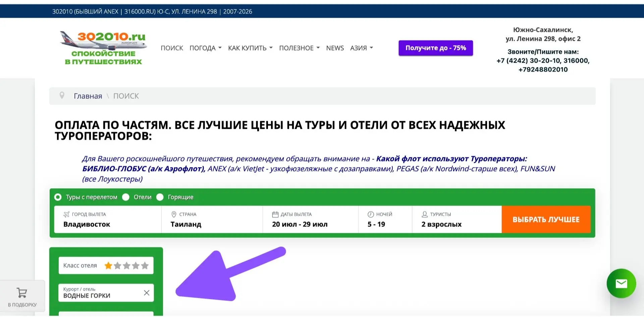Click the БИБЛИО-ГЛОБУС (а/к Аэрофлот) link
Viewport: 644px width, 317px height.
point(144,169)
